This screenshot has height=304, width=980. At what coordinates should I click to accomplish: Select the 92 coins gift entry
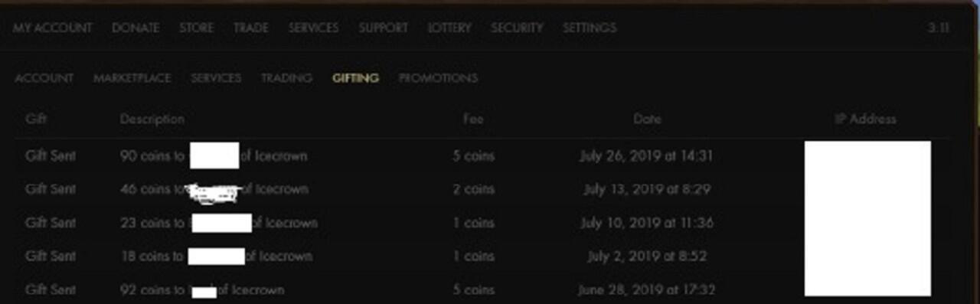click(481, 290)
